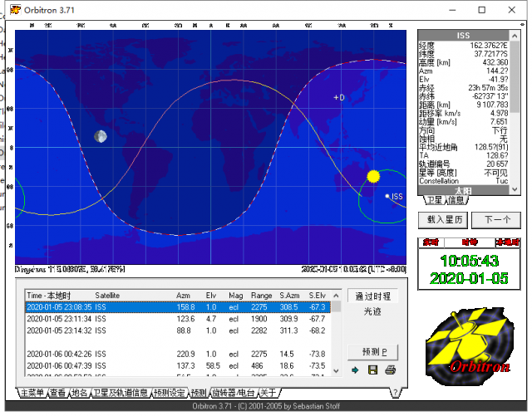Click the 轨道编号 orbit number row
This screenshot has height=416, width=532.
(x=463, y=164)
